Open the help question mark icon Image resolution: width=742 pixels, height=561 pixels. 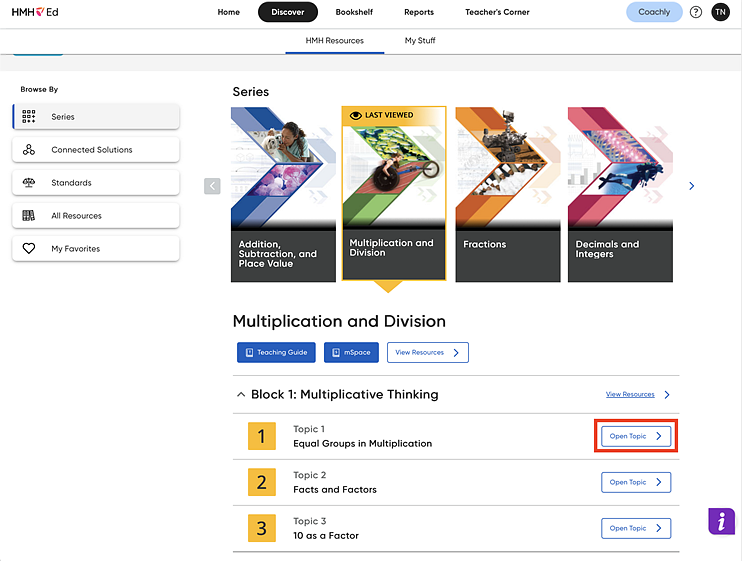point(696,12)
